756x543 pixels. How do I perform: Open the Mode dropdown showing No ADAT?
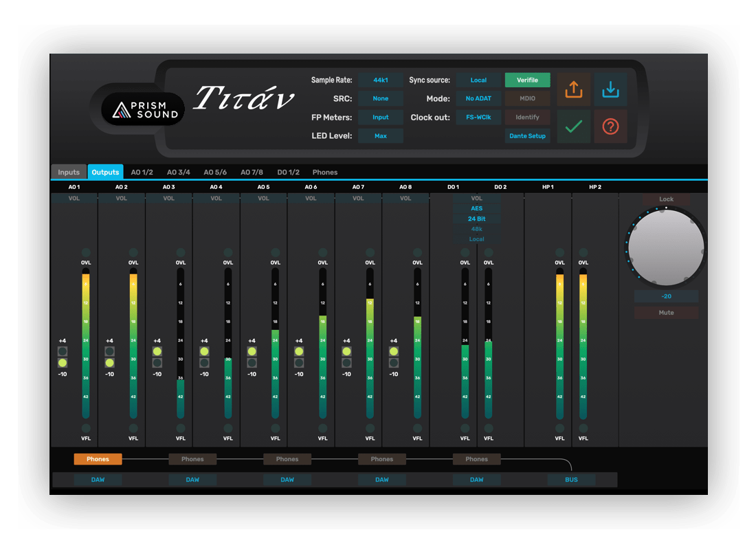[479, 98]
